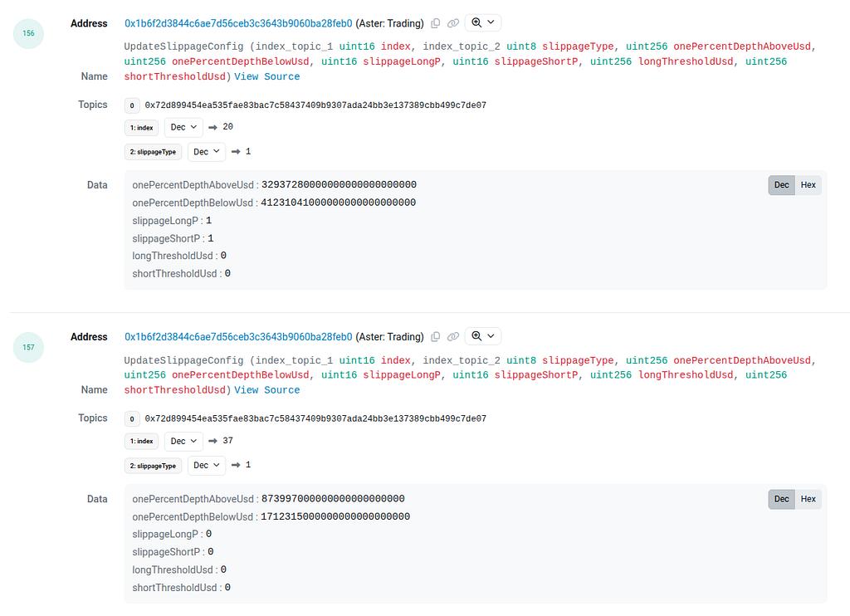The image size is (850, 616).
Task: Click the green 156 log index badge
Action: coord(28,34)
